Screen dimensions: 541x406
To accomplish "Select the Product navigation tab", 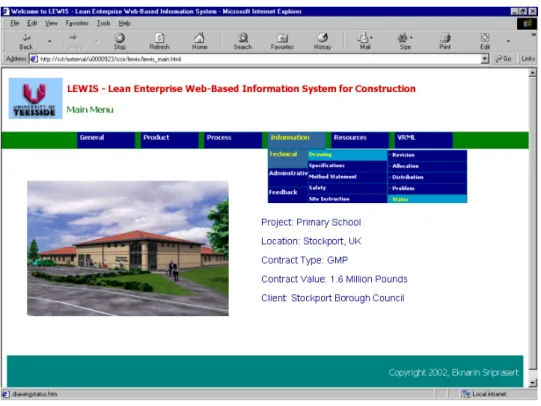I will point(169,140).
